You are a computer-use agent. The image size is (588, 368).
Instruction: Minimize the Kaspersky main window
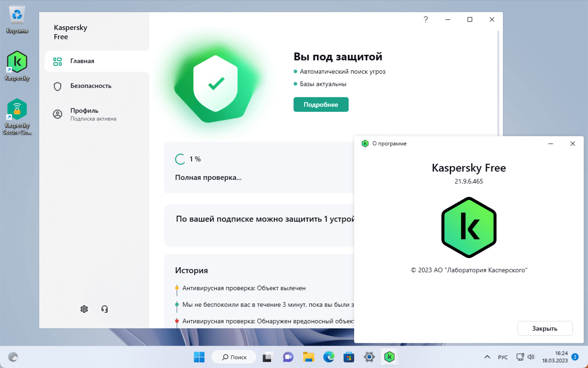[x=447, y=19]
